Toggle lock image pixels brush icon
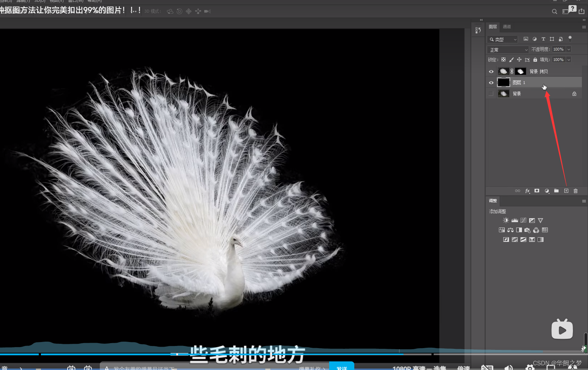The image size is (588, 370). [511, 60]
